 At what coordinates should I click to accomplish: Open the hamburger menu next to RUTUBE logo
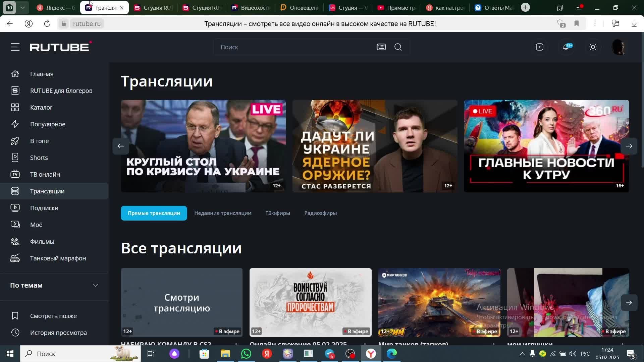click(15, 47)
